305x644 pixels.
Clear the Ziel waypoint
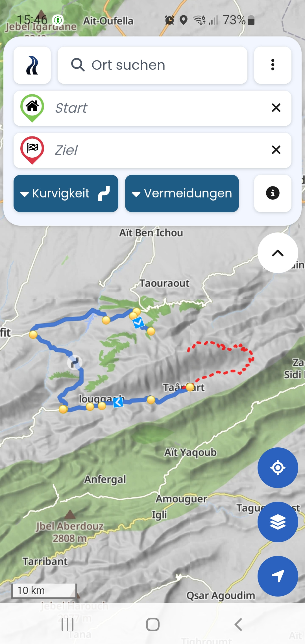point(276,150)
